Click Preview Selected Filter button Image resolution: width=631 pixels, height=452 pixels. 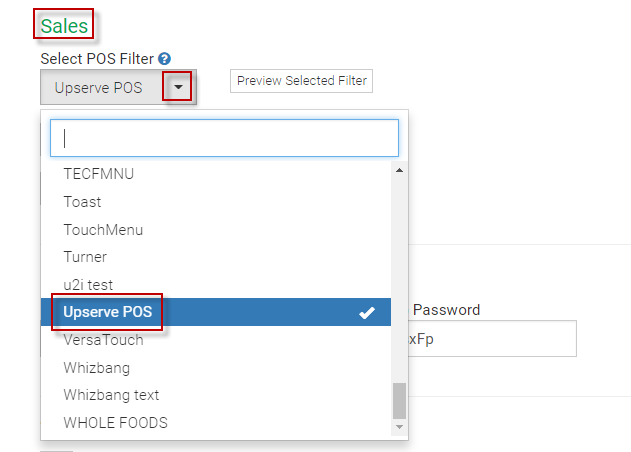[302, 81]
